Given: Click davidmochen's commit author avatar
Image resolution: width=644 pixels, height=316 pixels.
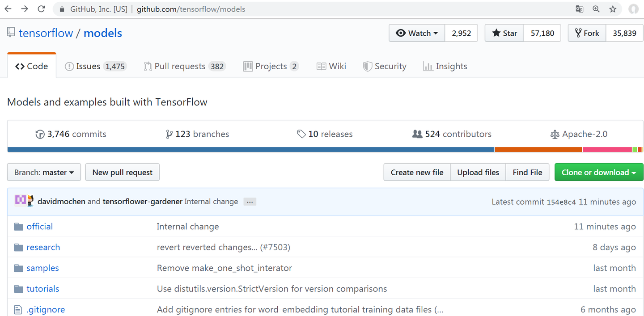Looking at the screenshot, I should coord(21,200).
